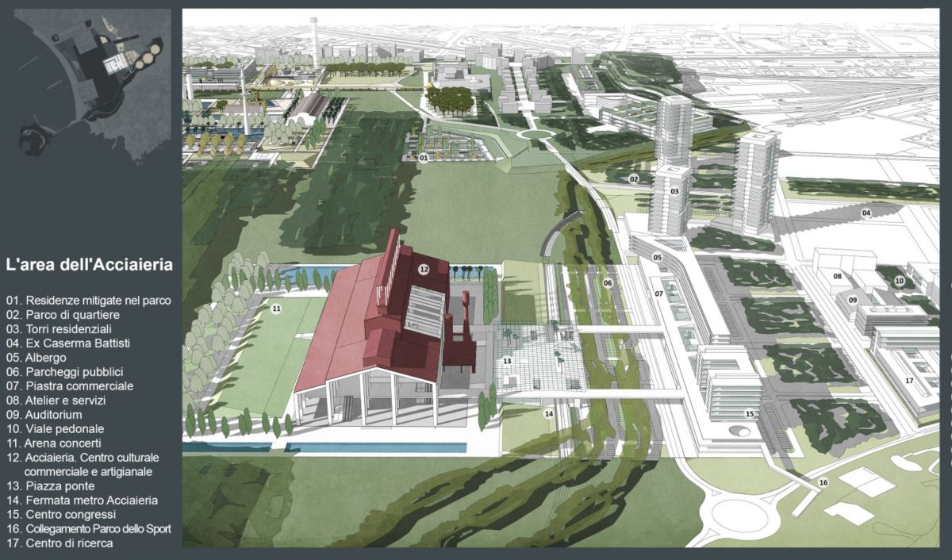Click marker 16 near the roundabout
The height and width of the screenshot is (560, 952).
click(823, 482)
